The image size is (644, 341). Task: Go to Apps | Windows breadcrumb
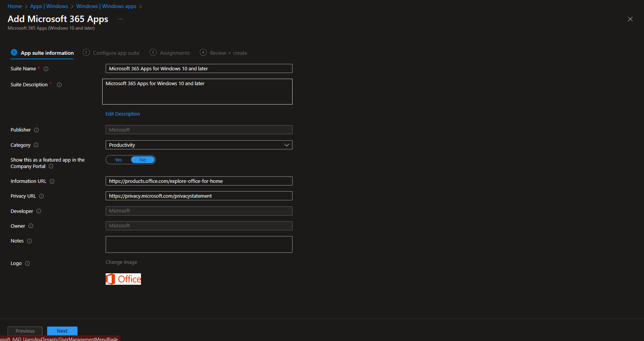pyautogui.click(x=49, y=6)
